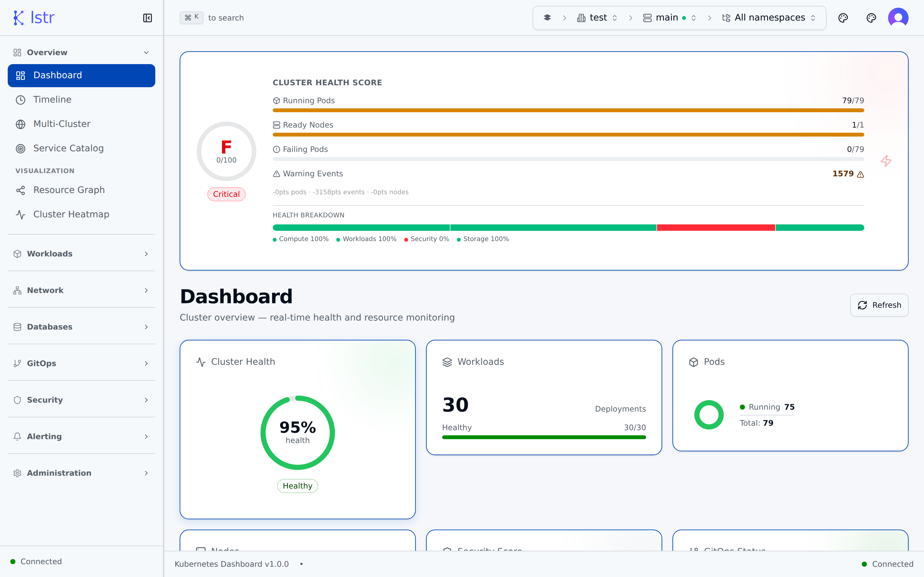Viewport: 924px width, 577px height.
Task: Click the Multi-Cluster globe icon
Action: coord(20,124)
